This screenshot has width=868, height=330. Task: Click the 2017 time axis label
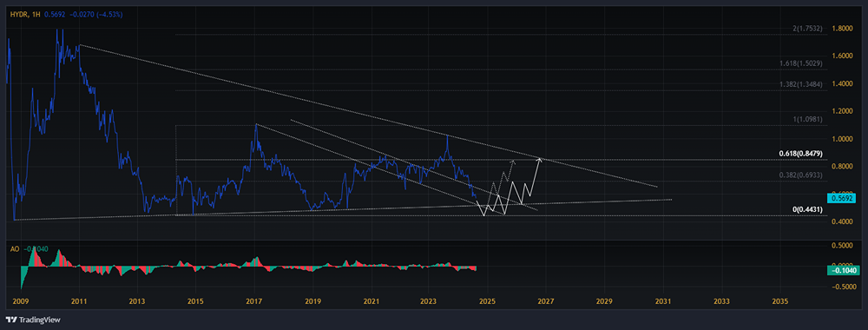point(254,302)
